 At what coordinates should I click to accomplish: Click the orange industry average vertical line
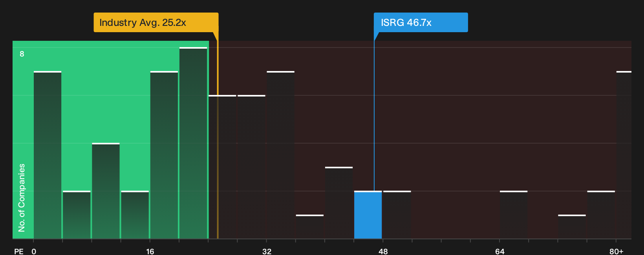[x=218, y=139]
